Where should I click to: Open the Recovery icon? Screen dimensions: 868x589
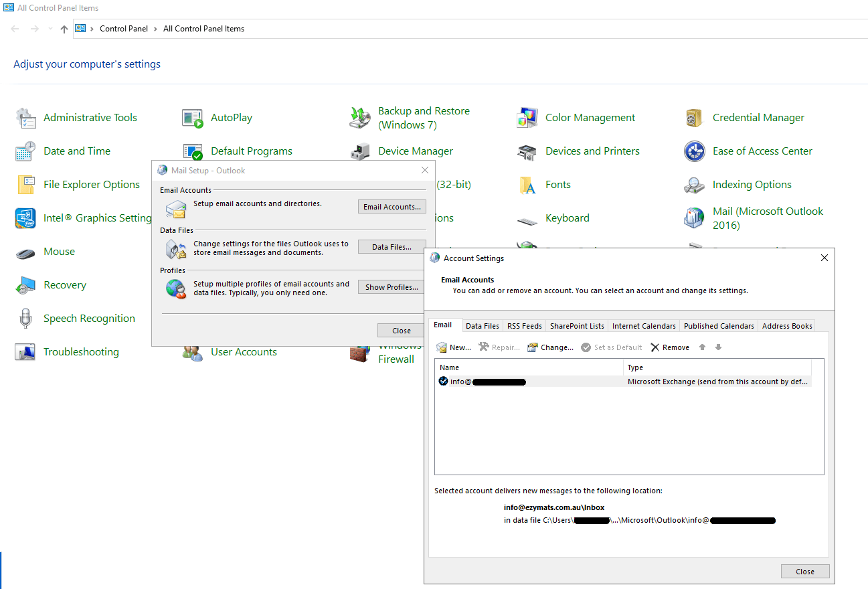click(25, 285)
